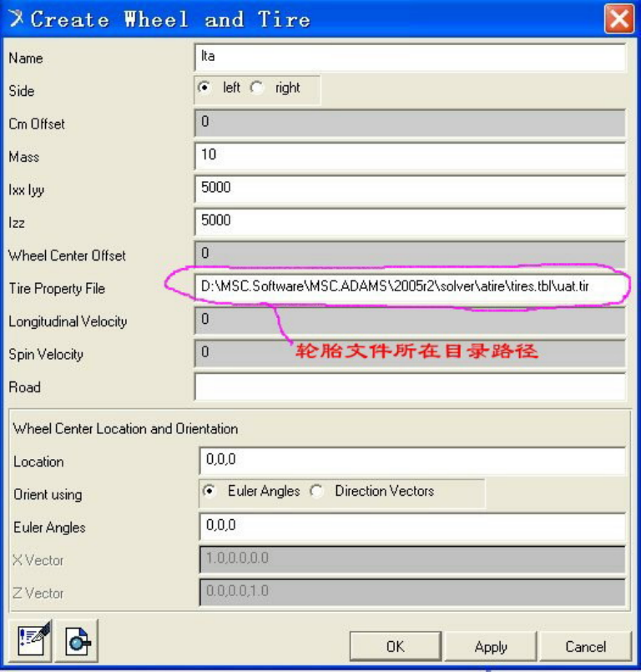Screen dimensions: 641x672
Task: Click the Spin Velocity field
Action: pyautogui.click(x=410, y=354)
